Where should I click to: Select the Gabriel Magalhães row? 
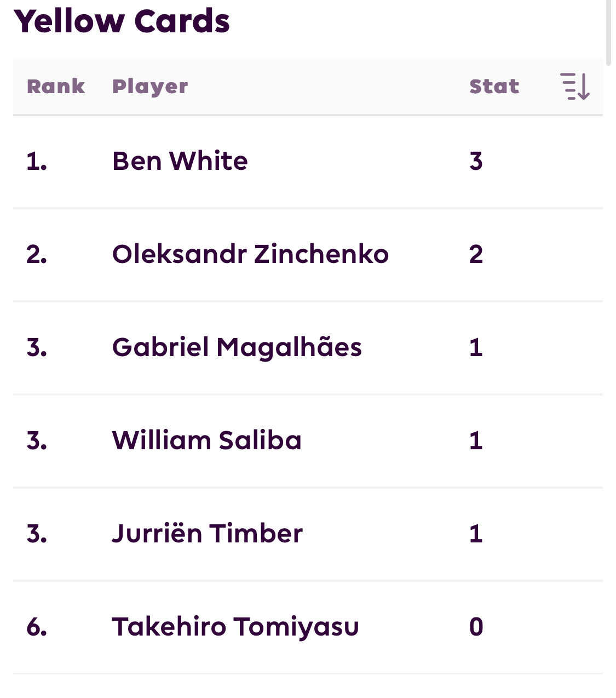[x=308, y=347]
